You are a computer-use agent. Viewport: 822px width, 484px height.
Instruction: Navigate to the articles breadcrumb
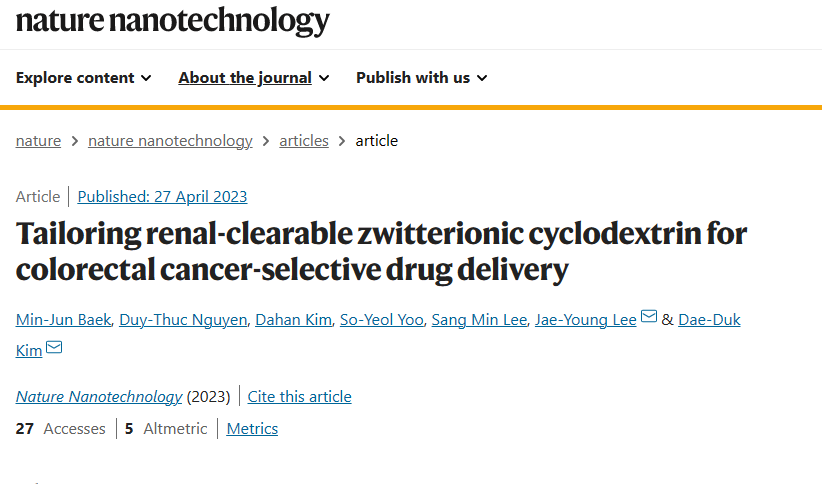click(304, 141)
